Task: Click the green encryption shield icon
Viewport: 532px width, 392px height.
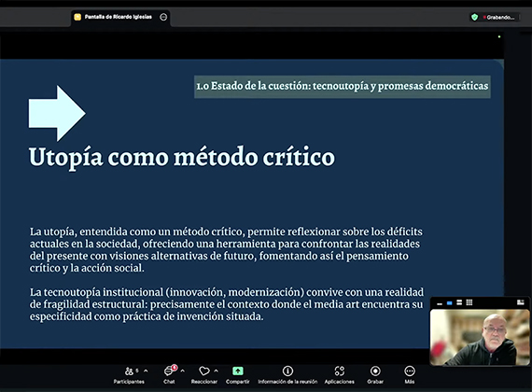Action: (x=475, y=17)
